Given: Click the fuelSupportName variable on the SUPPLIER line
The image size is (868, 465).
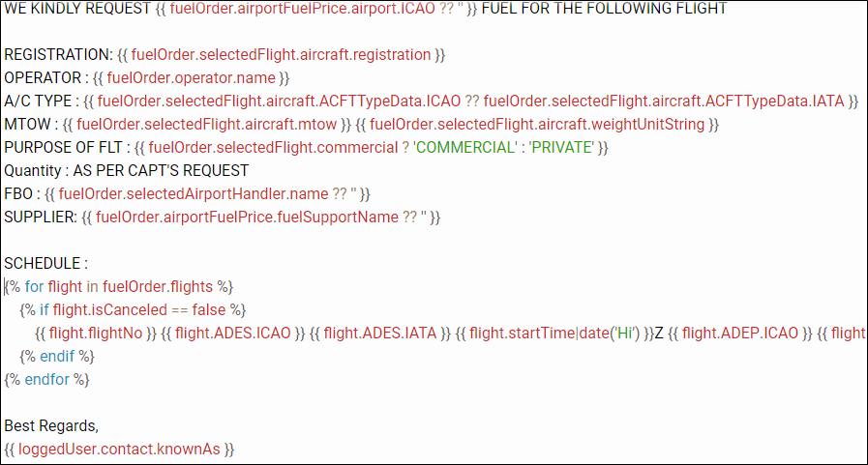Looking at the screenshot, I should [x=247, y=218].
